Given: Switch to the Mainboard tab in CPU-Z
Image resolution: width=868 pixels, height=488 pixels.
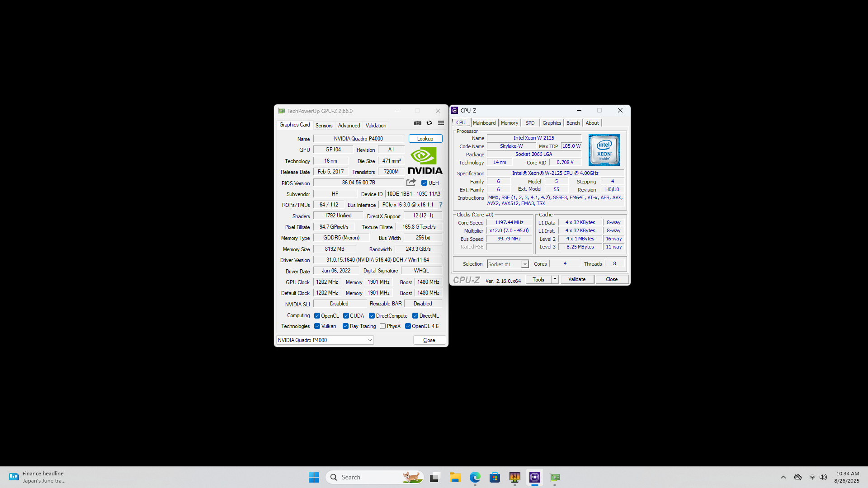Looking at the screenshot, I should 484,123.
